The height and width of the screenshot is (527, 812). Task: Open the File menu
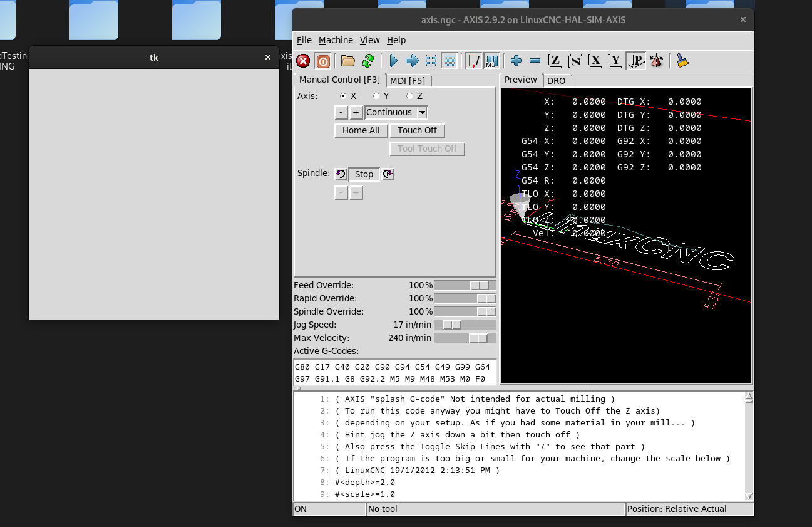pyautogui.click(x=304, y=40)
